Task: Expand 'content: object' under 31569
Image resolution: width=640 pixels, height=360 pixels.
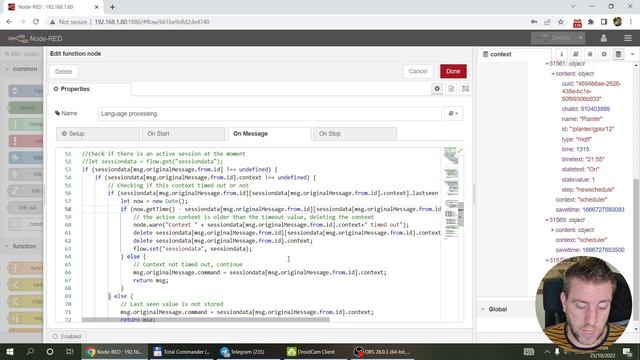Action: click(553, 230)
